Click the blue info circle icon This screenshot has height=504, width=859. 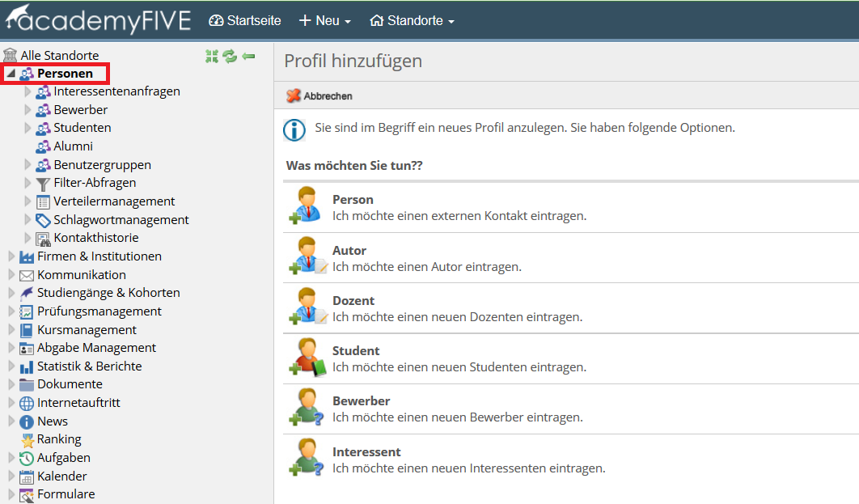(x=294, y=130)
